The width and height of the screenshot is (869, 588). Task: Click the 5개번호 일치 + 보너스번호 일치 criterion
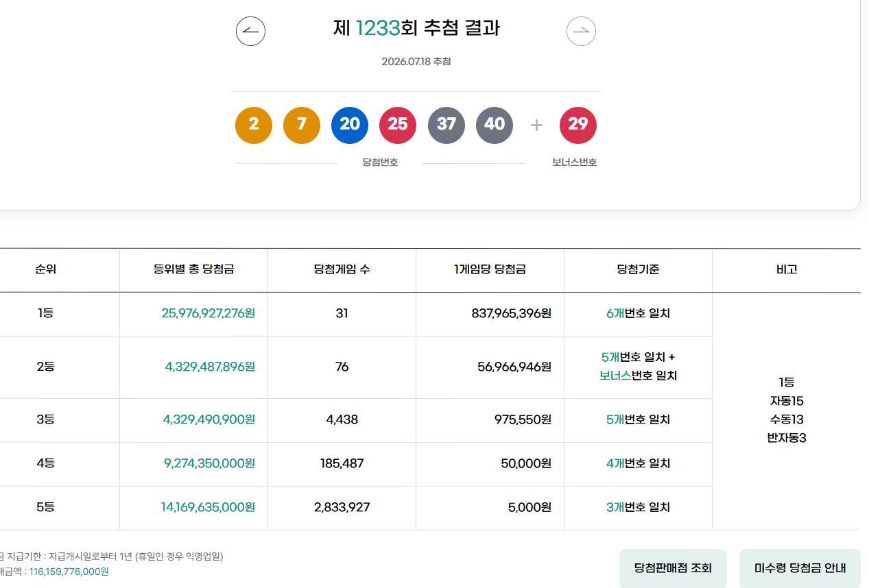[638, 367]
